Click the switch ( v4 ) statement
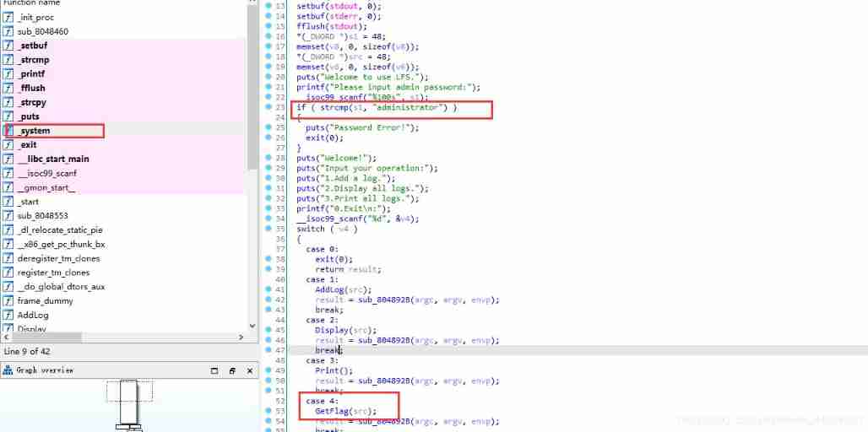 point(327,229)
